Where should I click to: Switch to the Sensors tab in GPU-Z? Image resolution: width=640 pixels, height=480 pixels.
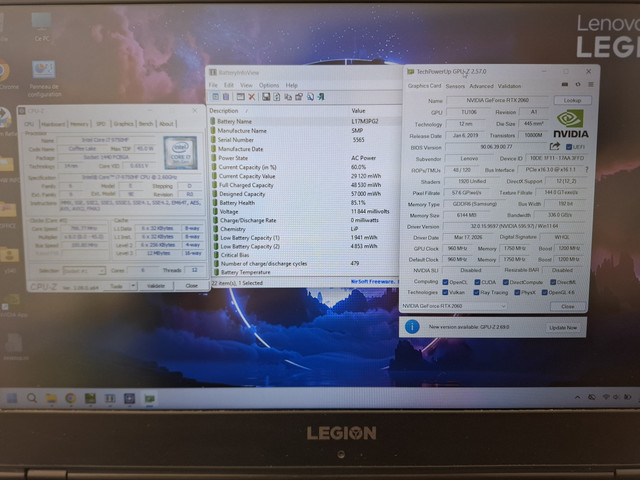click(455, 86)
